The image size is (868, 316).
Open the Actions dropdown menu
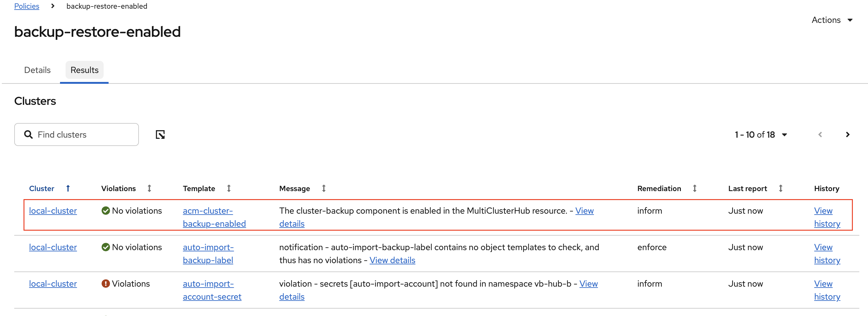[x=831, y=20]
